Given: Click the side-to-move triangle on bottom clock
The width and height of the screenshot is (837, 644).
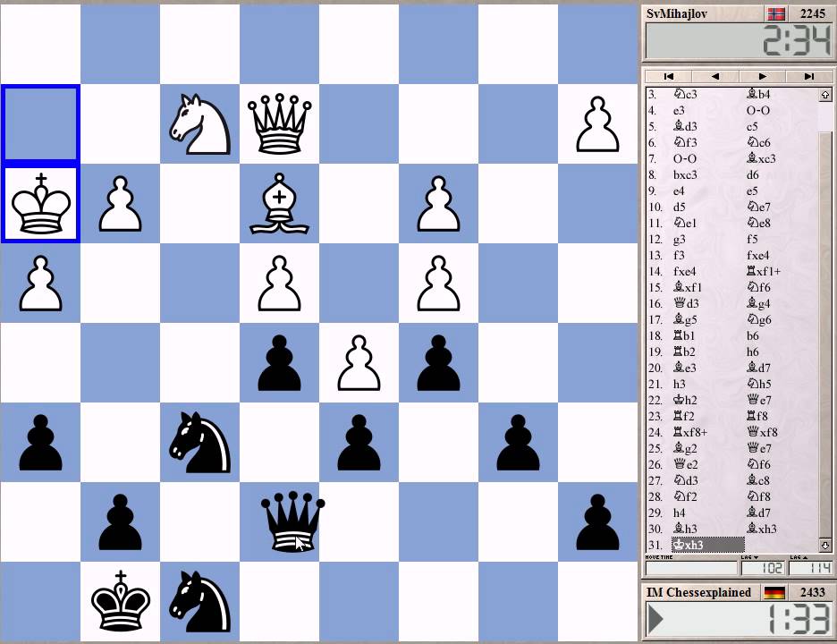Looking at the screenshot, I should point(656,620).
